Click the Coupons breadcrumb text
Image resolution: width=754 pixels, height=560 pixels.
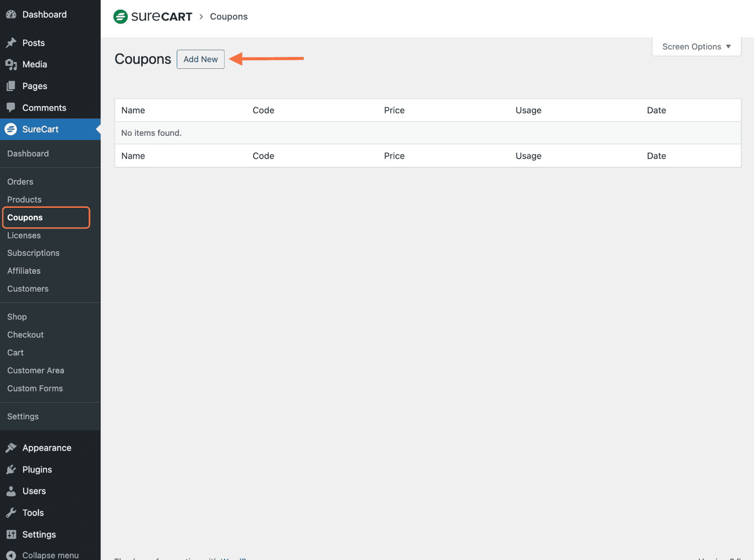coord(229,16)
